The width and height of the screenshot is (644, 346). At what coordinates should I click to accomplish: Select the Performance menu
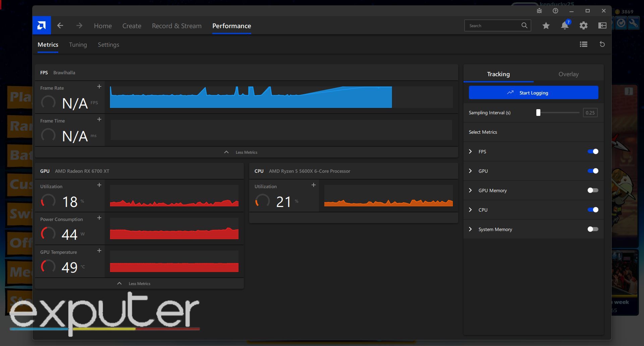[232, 26]
